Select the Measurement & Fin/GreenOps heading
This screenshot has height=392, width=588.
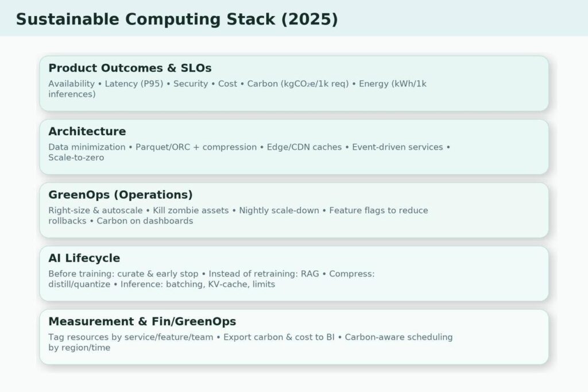tap(142, 321)
